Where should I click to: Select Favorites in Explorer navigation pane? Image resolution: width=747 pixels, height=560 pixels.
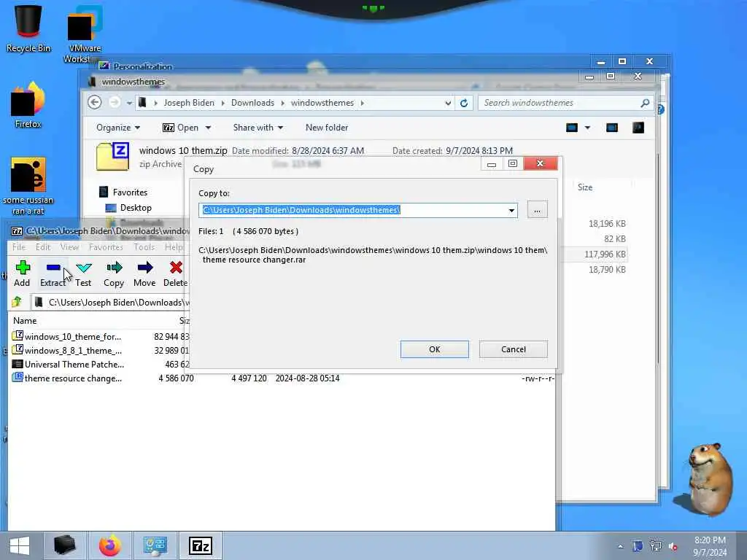130,192
